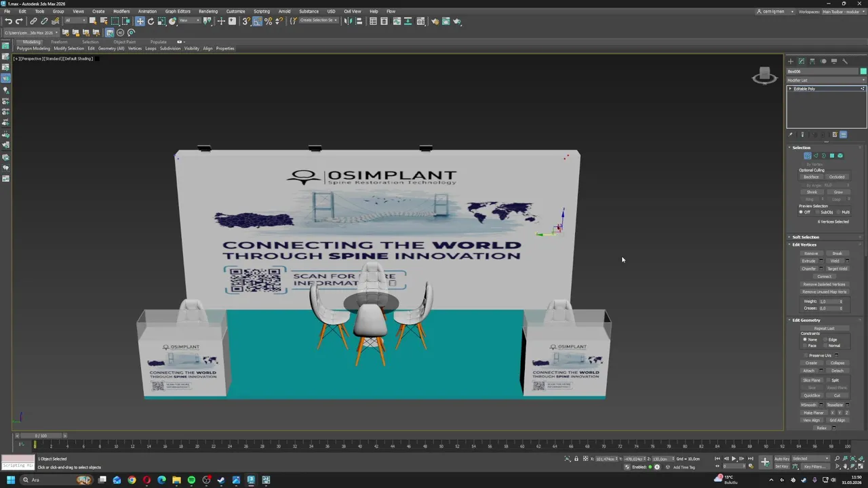Viewport: 868px width, 488px height.
Task: Collapse the Selection rollout
Action: pos(801,148)
